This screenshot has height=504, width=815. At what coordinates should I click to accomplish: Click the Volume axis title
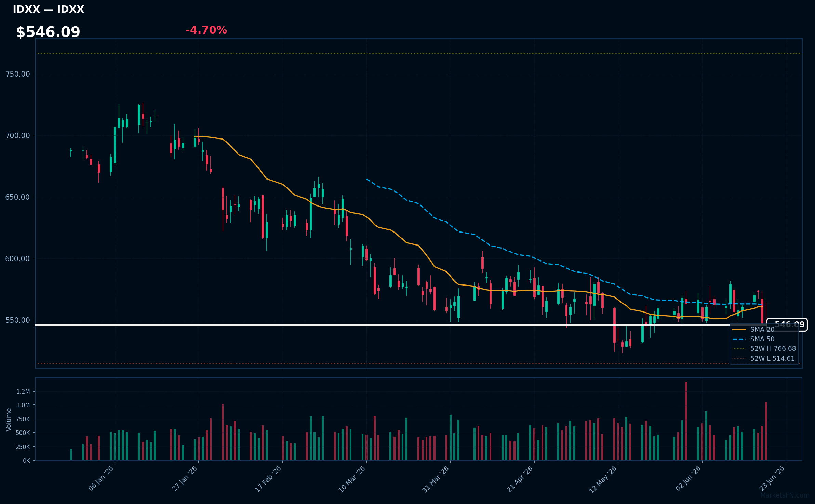[9, 420]
